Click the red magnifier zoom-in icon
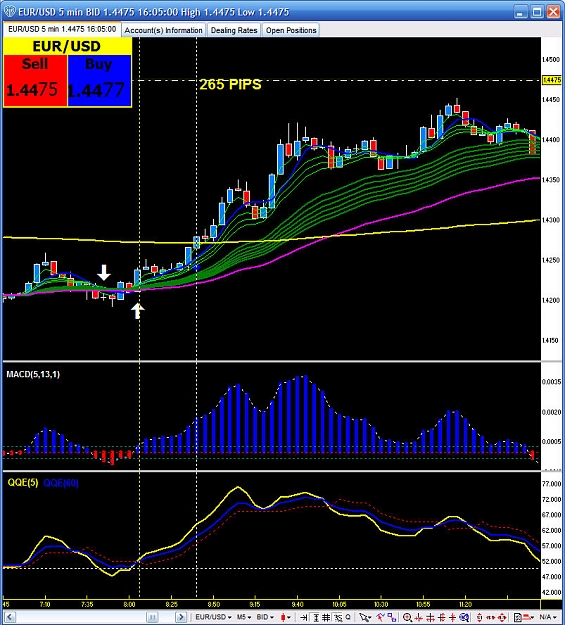The width and height of the screenshot is (565, 625). tap(407, 617)
